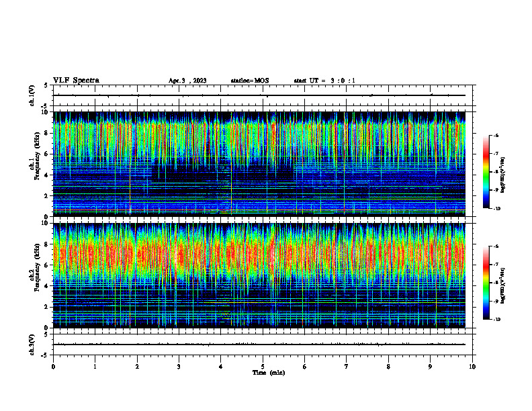Click the "Time (min)" x-axis label
The width and height of the screenshot is (532, 411).
[269, 373]
